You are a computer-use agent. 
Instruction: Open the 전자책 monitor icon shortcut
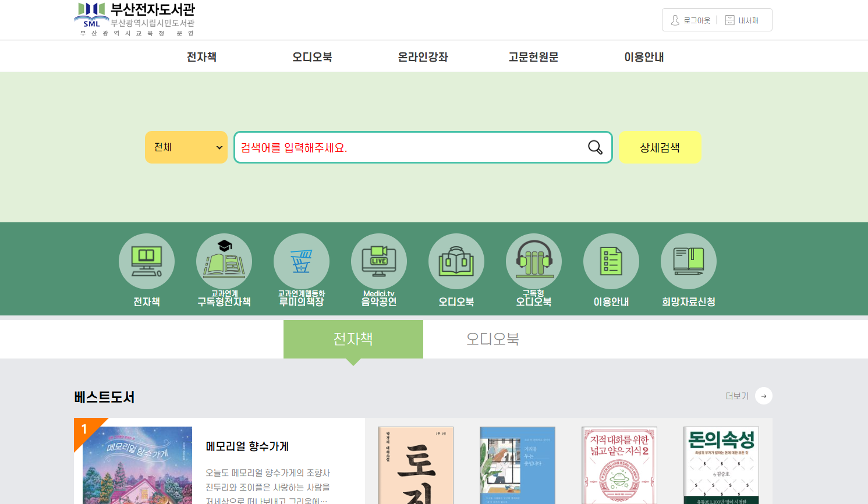pos(147,261)
